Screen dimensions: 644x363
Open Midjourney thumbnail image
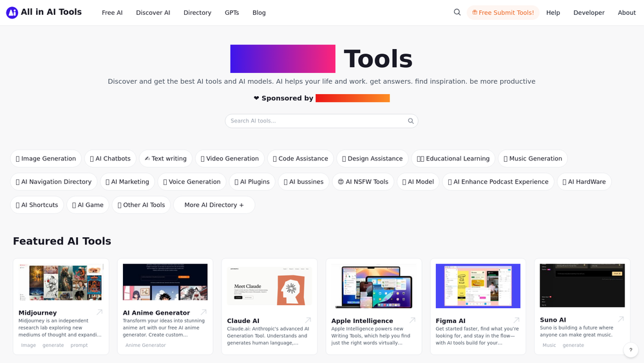61,282
